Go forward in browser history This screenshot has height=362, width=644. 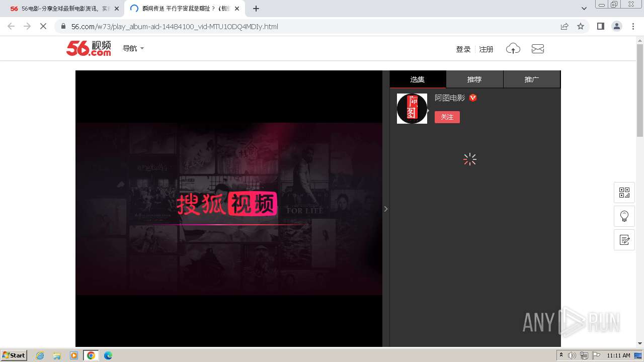pos(27,26)
